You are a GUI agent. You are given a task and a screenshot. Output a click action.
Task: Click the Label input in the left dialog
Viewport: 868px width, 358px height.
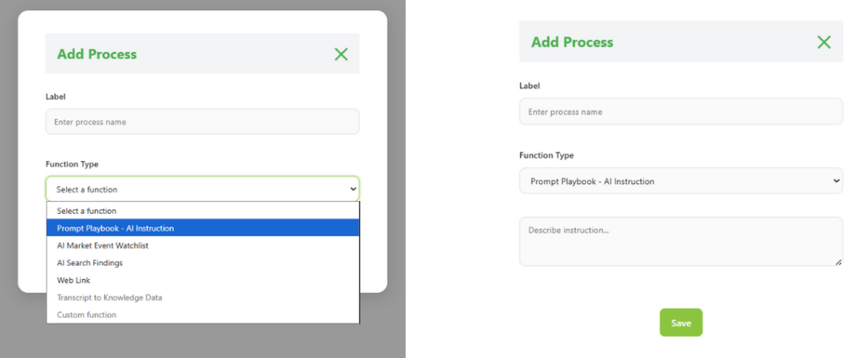click(x=202, y=122)
